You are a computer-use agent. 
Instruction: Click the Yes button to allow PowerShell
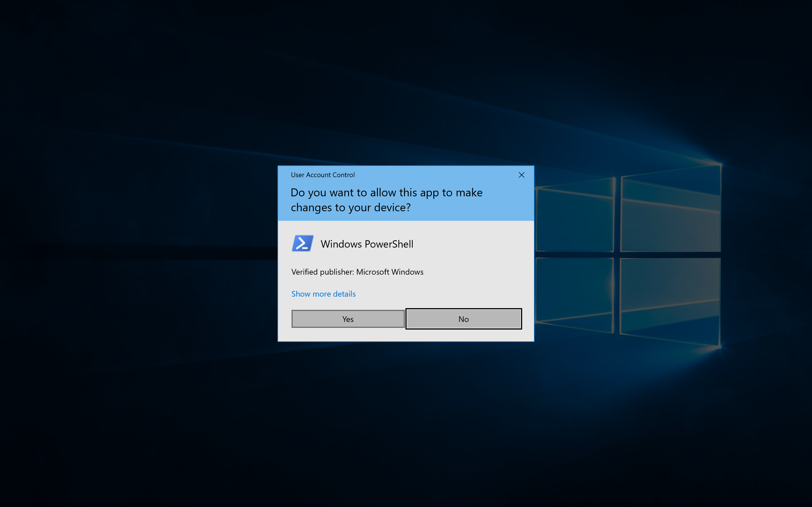click(x=348, y=319)
